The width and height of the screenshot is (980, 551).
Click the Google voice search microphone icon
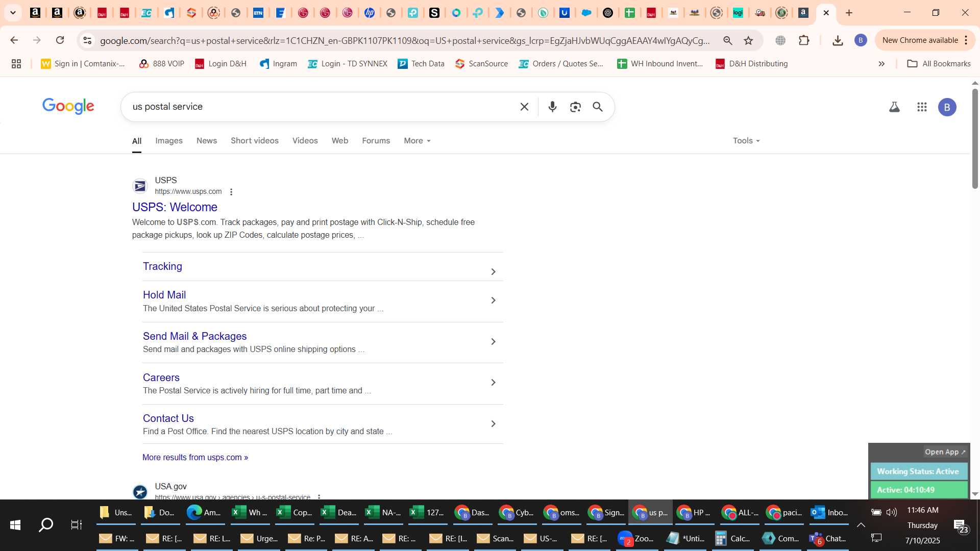tap(552, 107)
